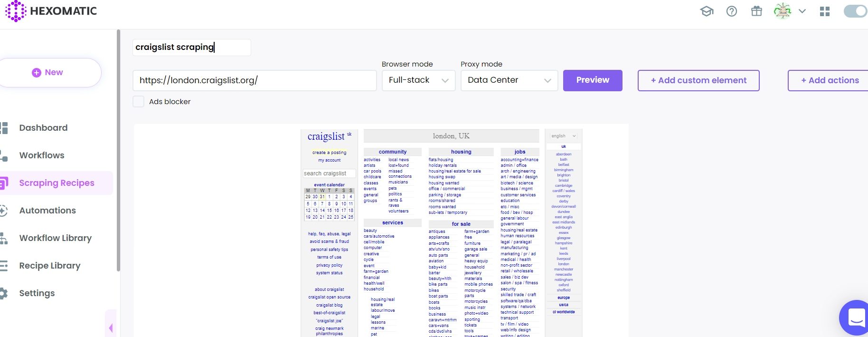Open the help question mark icon
Screen dimensions: 868x337
click(732, 11)
